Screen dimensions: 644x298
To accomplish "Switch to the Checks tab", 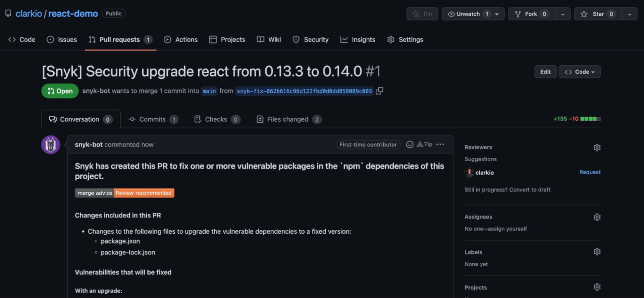I will point(217,119).
